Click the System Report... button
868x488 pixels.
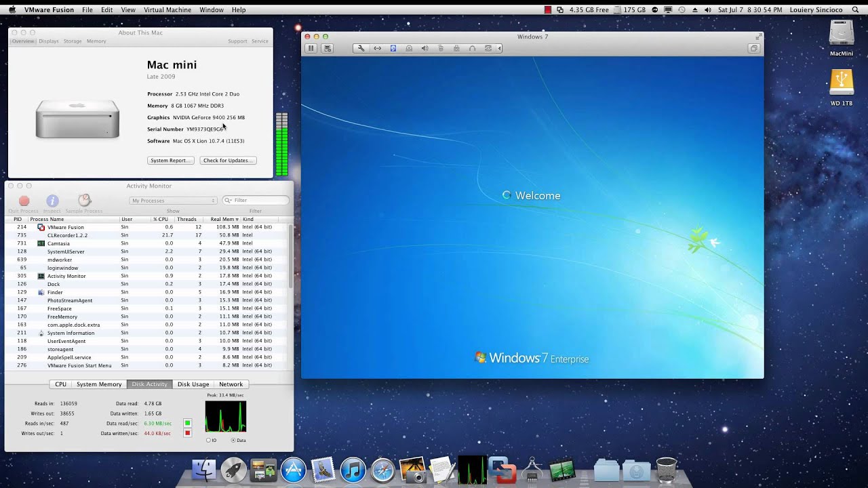coord(171,161)
